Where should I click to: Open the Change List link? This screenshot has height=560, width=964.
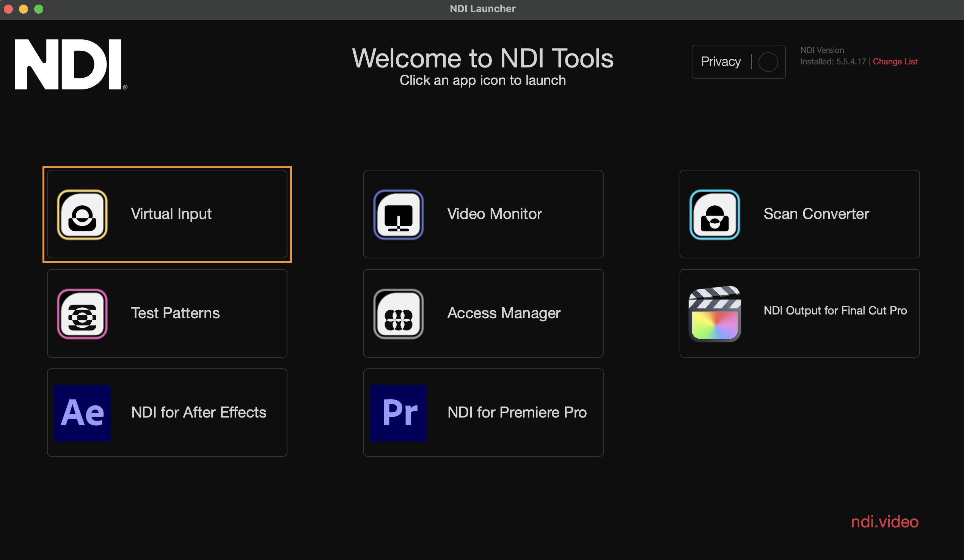tap(894, 61)
